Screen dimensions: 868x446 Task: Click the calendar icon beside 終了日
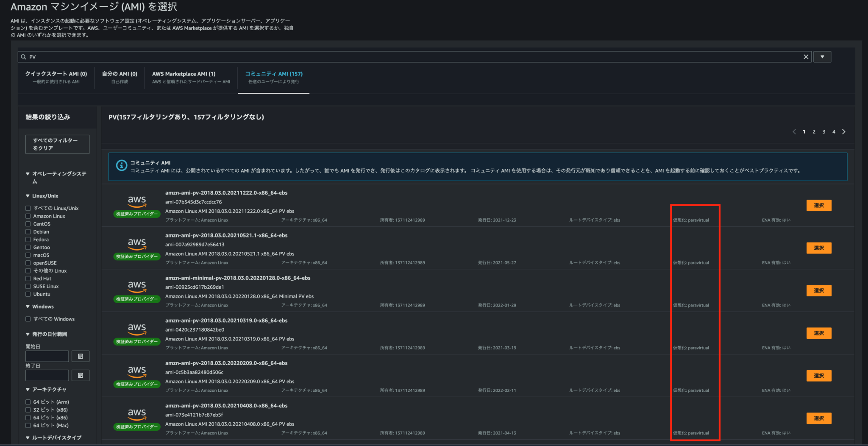[80, 375]
